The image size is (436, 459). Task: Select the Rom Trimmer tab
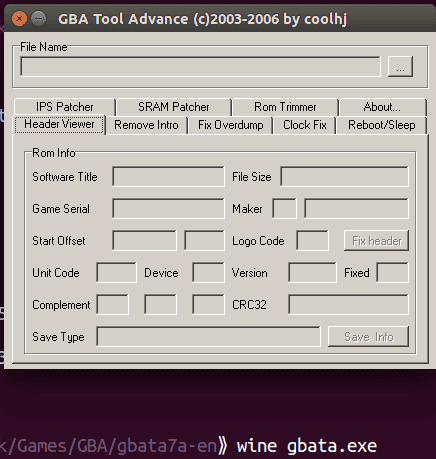[x=285, y=107]
